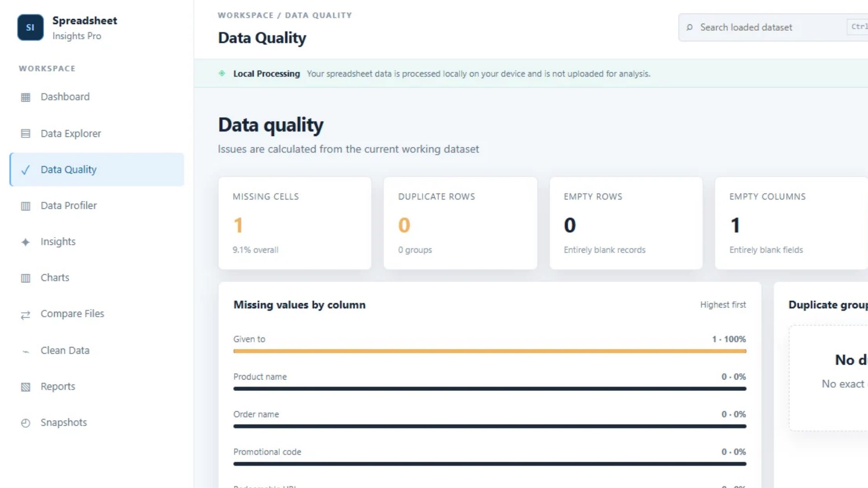Viewport: 868px width, 488px height.
Task: Click the Data Explorer table icon
Action: (26, 134)
